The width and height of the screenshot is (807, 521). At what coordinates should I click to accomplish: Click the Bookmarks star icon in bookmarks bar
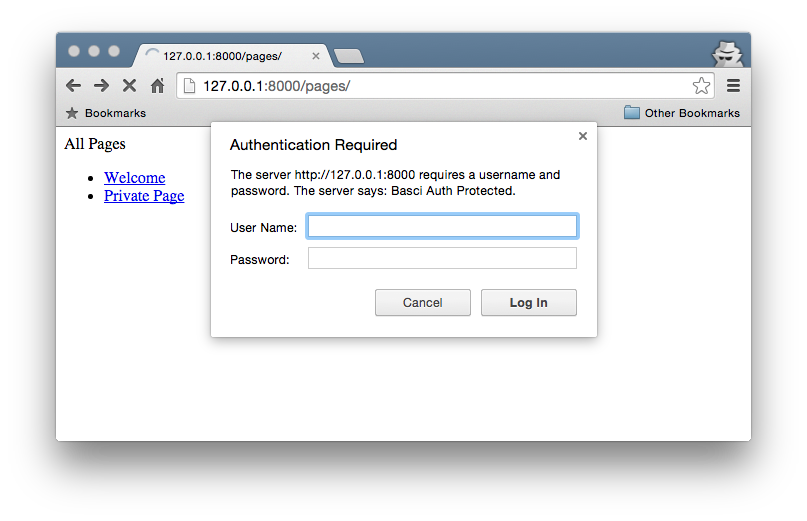(72, 113)
